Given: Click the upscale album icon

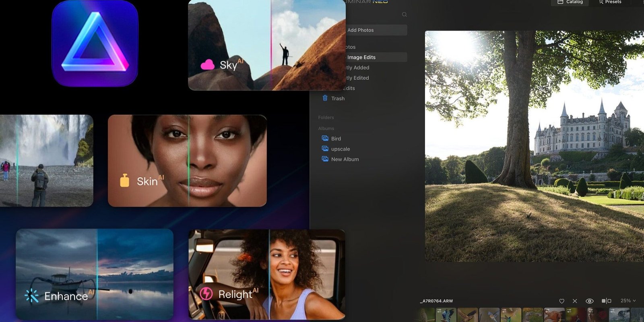Looking at the screenshot, I should click(325, 149).
